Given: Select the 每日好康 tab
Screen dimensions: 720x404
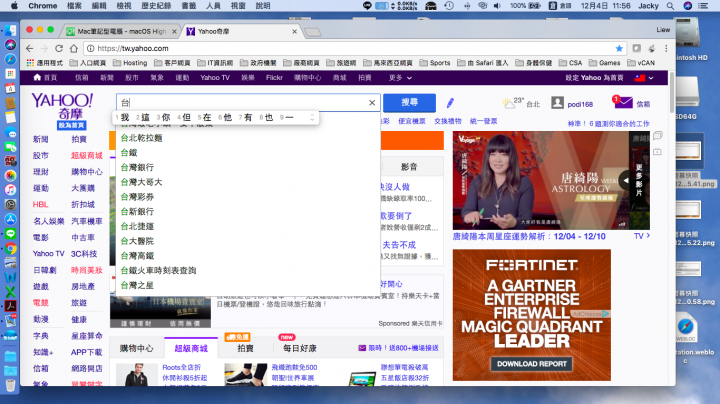Looking at the screenshot, I should coord(300,348).
